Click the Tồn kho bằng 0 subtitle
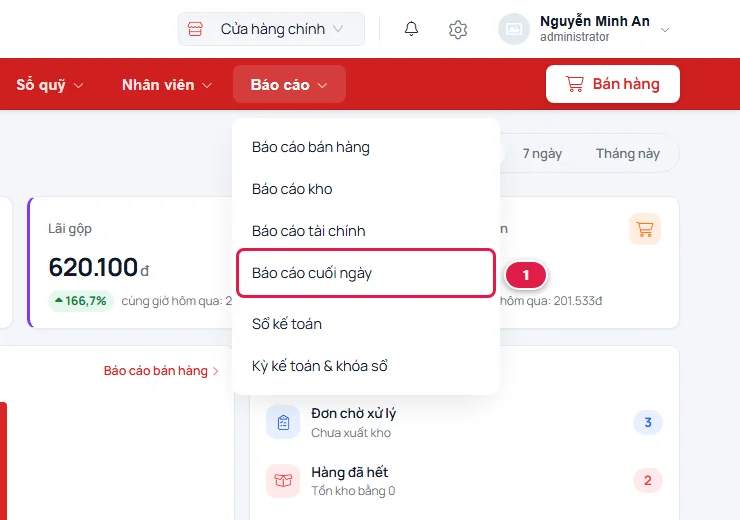Screen dimensions: 740x520 [x=353, y=491]
